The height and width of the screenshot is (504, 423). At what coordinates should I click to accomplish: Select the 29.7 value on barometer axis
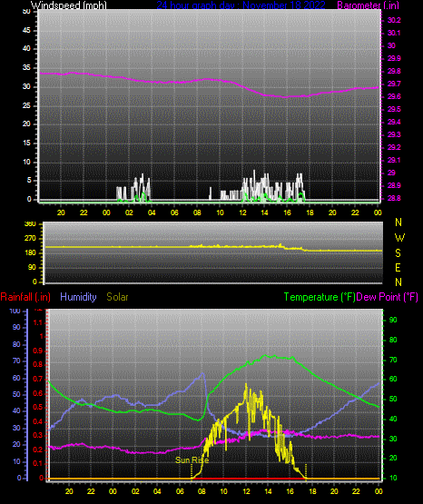[394, 84]
